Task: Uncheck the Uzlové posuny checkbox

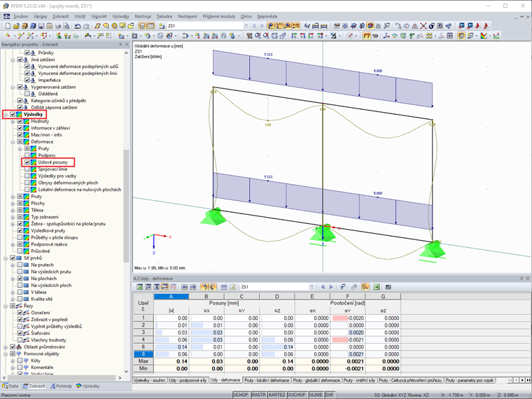Action: pos(27,162)
